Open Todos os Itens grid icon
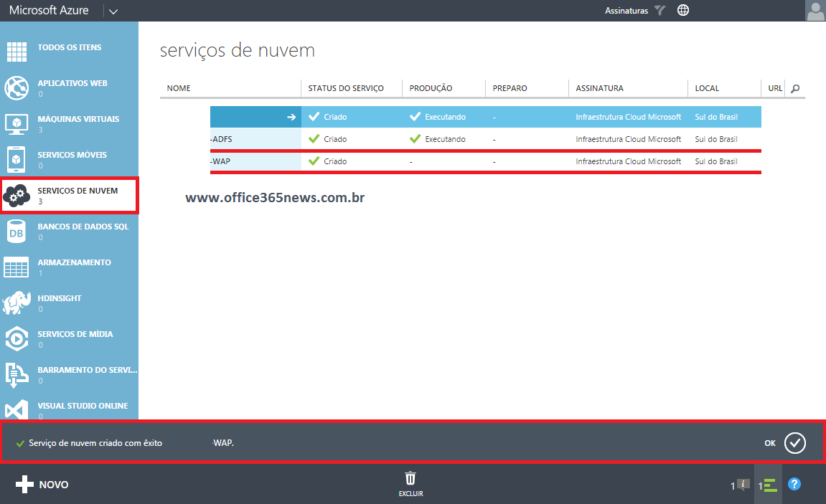This screenshot has width=826, height=504. pyautogui.click(x=17, y=52)
